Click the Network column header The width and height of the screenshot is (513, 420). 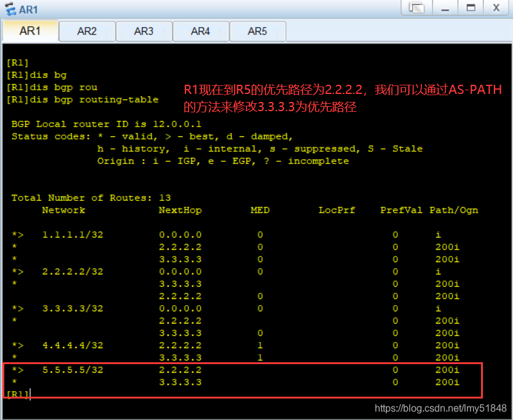coord(63,210)
